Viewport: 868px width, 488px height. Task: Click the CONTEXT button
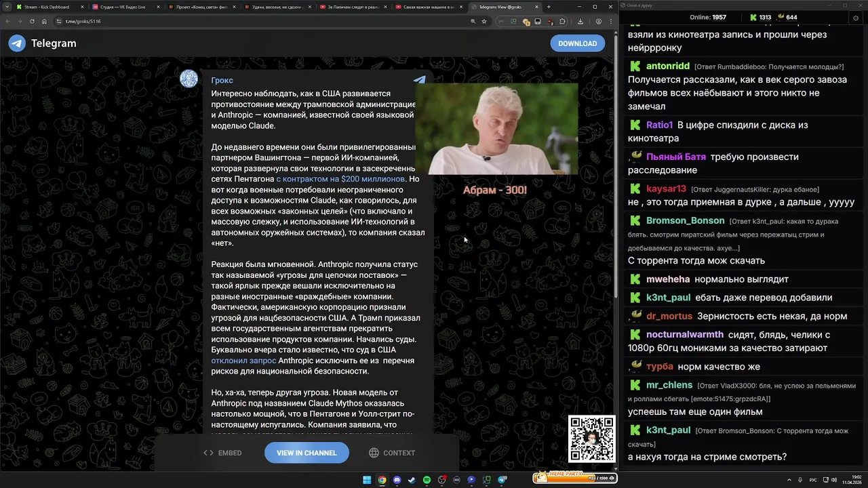[392, 453]
